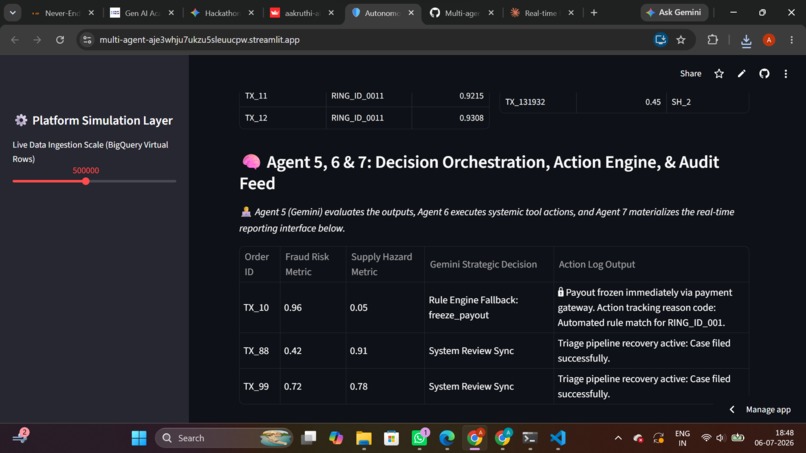The height and width of the screenshot is (453, 806).
Task: Reload the Streamlit page
Action: [x=60, y=40]
